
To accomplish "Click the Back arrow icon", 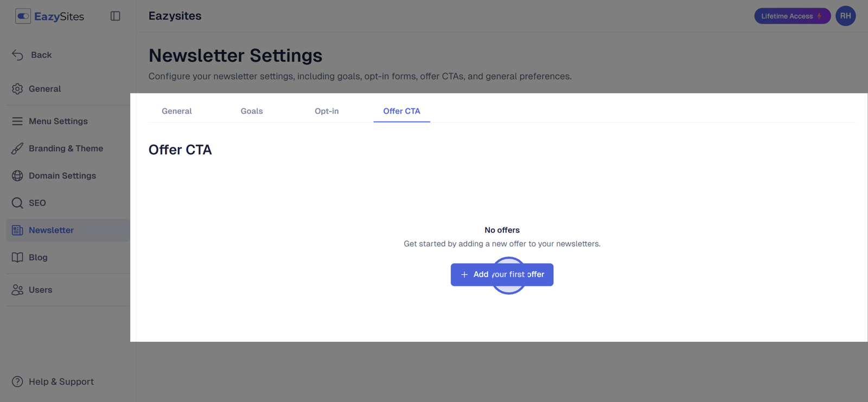I will (x=17, y=55).
